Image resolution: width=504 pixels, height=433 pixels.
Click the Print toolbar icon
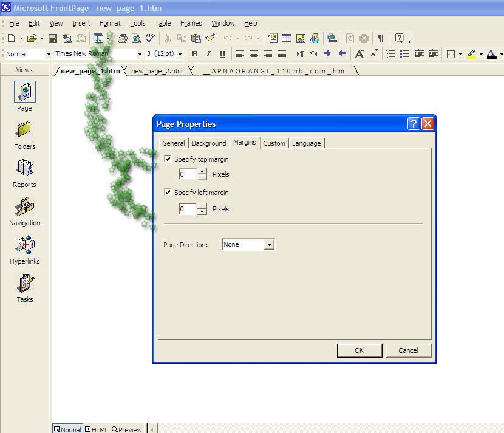click(x=122, y=38)
